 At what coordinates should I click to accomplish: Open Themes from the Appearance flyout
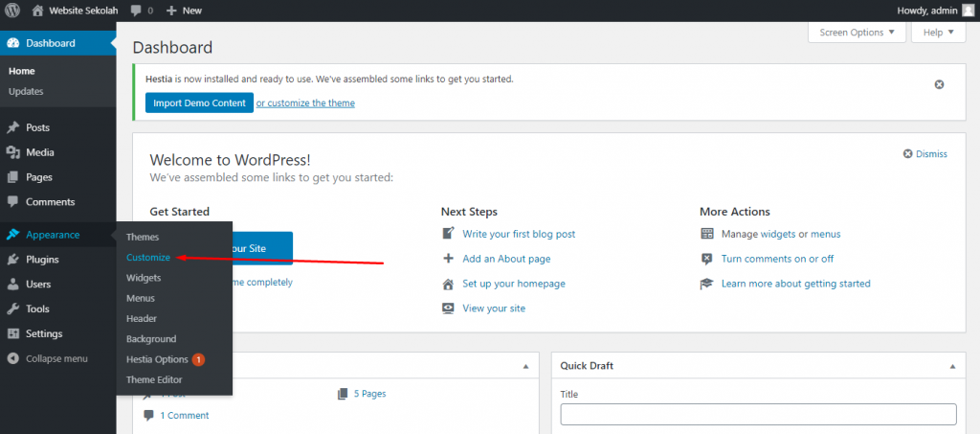coord(143,237)
